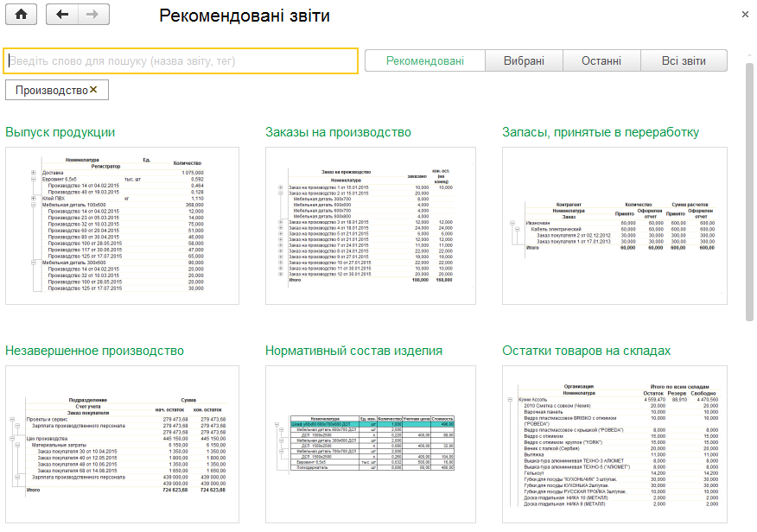Click the Остатки товаров на складах thumbnail
The width and height of the screenshot is (757, 532).
pos(614,444)
